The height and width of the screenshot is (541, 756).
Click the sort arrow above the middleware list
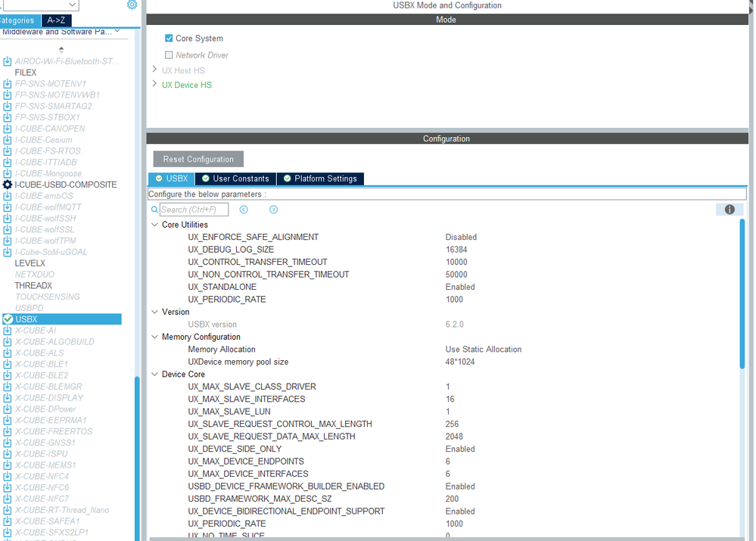click(61, 49)
